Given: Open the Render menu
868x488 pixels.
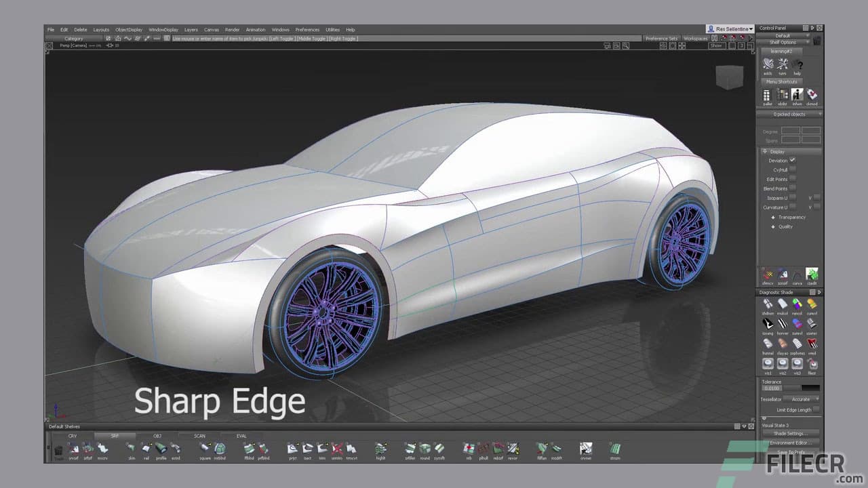Looking at the screenshot, I should (x=233, y=29).
